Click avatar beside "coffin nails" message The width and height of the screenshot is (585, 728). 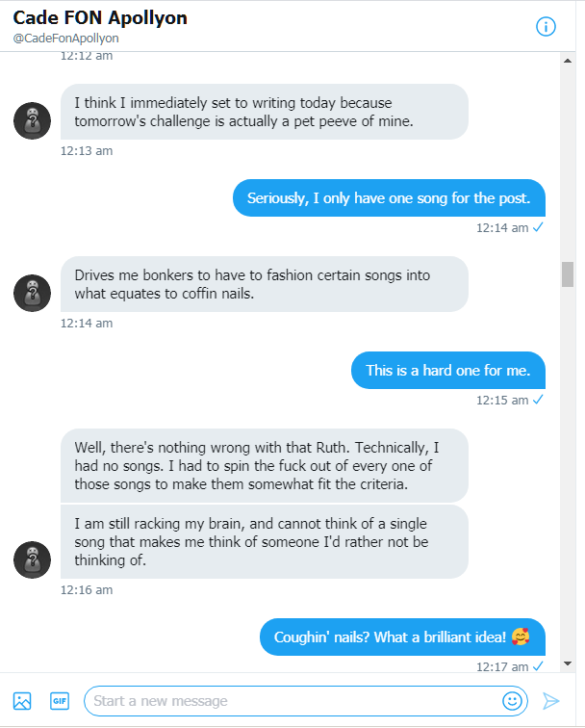32,293
